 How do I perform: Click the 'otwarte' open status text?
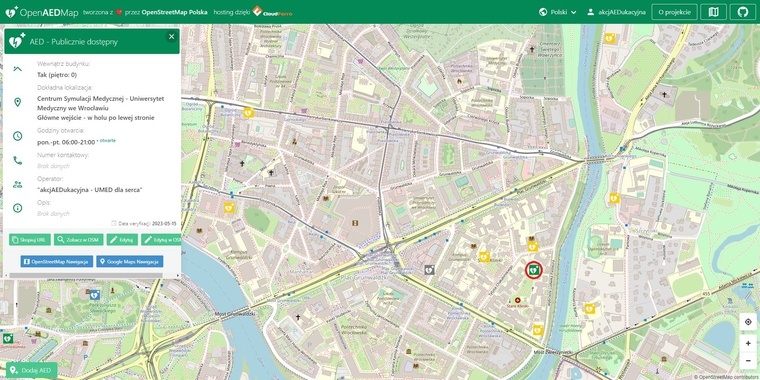pos(108,141)
